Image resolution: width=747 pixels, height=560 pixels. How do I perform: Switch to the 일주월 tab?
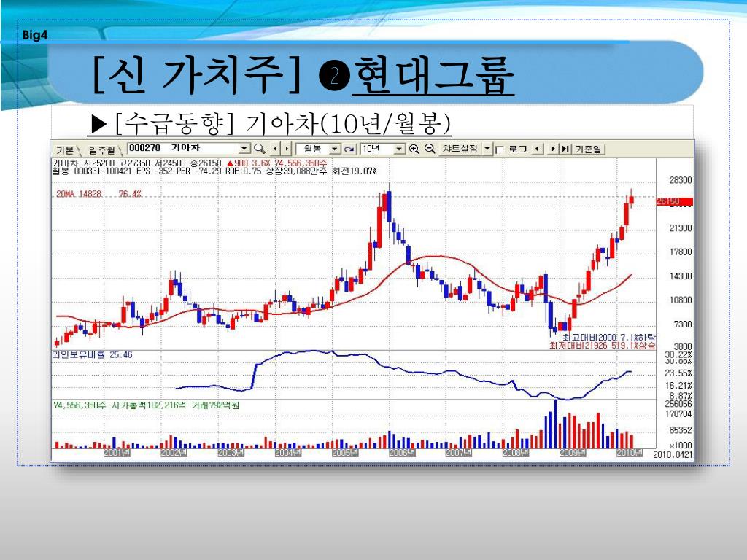101,150
